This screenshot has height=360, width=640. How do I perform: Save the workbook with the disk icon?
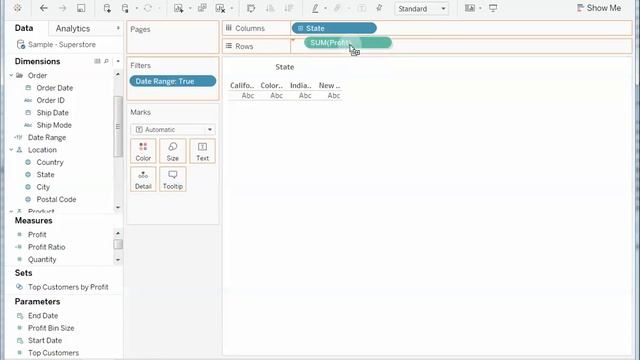(81, 8)
